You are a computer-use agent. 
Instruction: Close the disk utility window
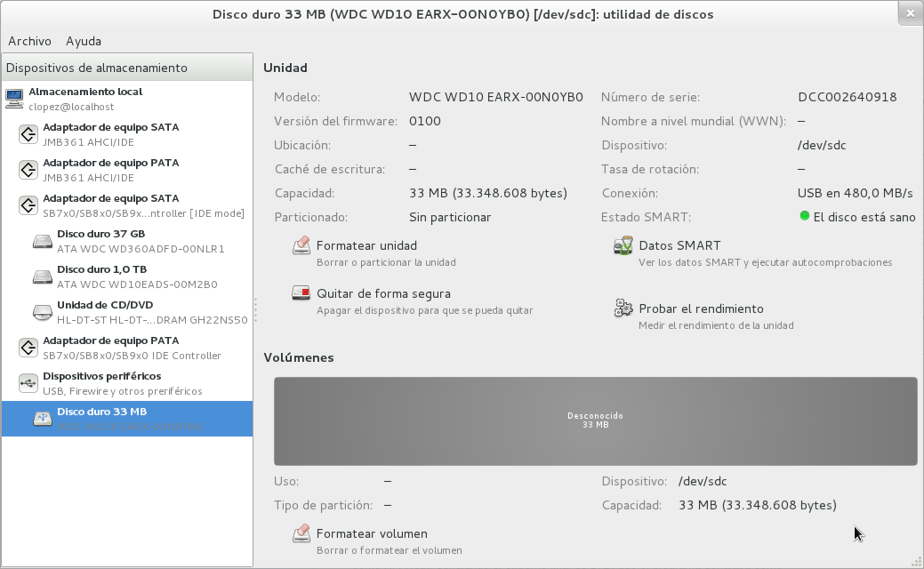pyautogui.click(x=911, y=13)
